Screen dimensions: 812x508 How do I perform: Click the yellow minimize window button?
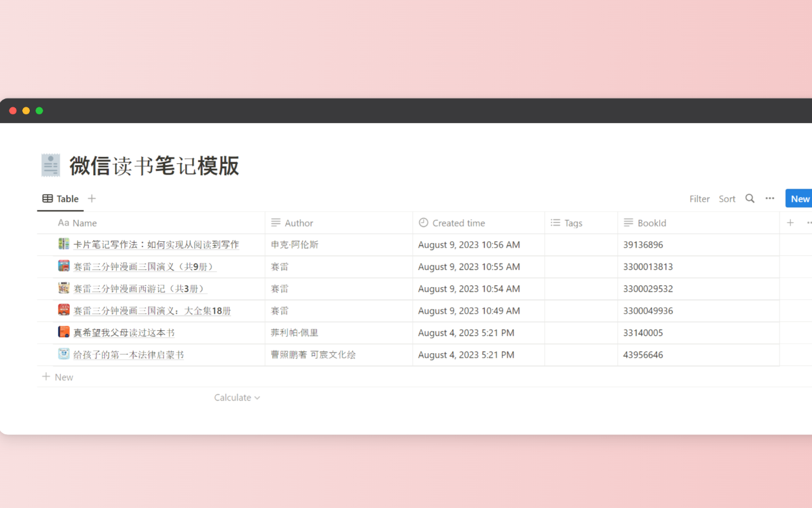tap(26, 110)
